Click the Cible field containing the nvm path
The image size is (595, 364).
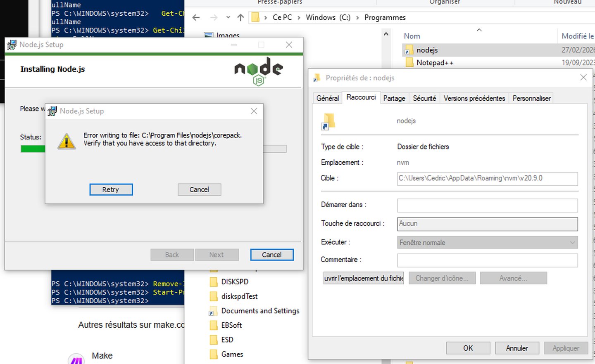point(487,178)
